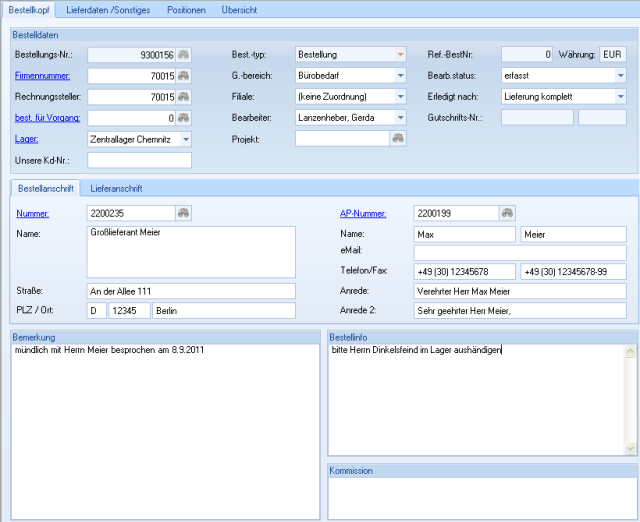Expand the Lager dropdown showing Zentrallager Chemnitz
This screenshot has width=640, height=522.
click(185, 139)
